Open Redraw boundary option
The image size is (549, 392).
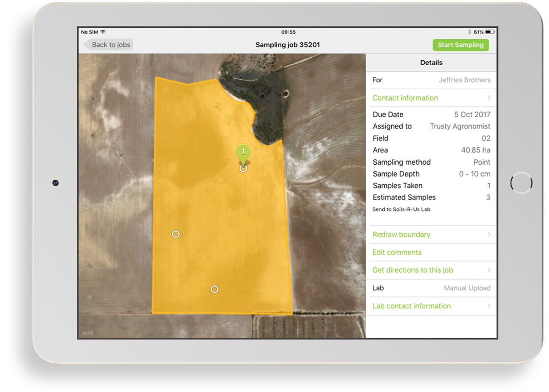click(431, 234)
